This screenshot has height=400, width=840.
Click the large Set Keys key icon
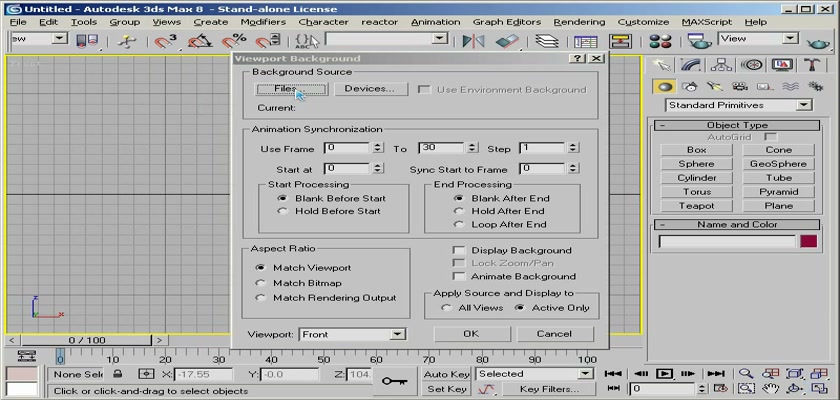pyautogui.click(x=394, y=381)
